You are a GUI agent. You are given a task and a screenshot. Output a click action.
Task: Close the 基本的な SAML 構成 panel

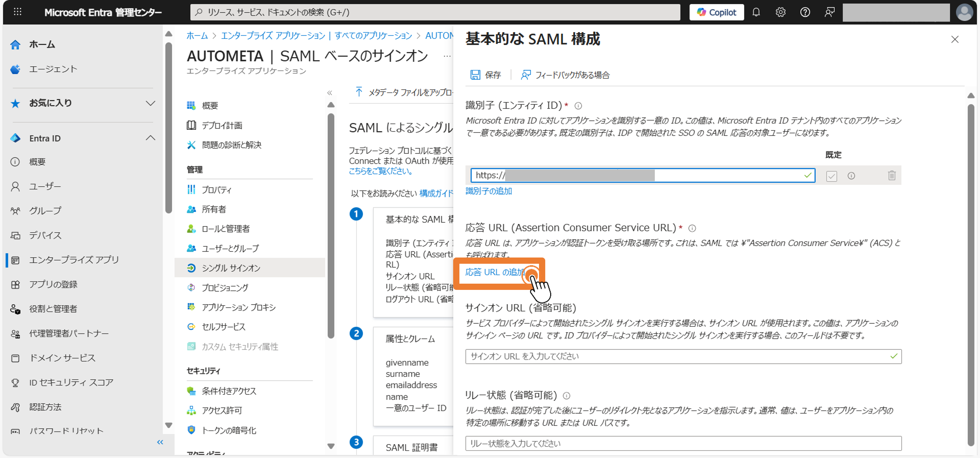coord(954,40)
